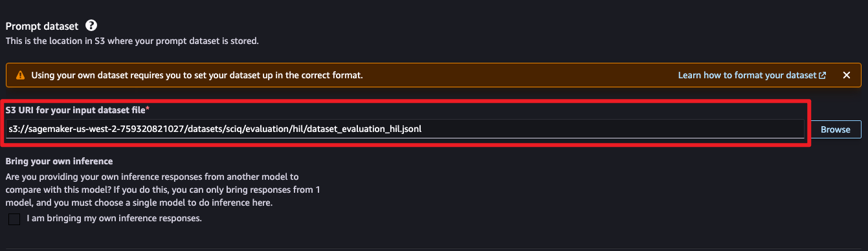This screenshot has width=868, height=251.
Task: Click the empty area of the alert banner
Action: [518, 75]
